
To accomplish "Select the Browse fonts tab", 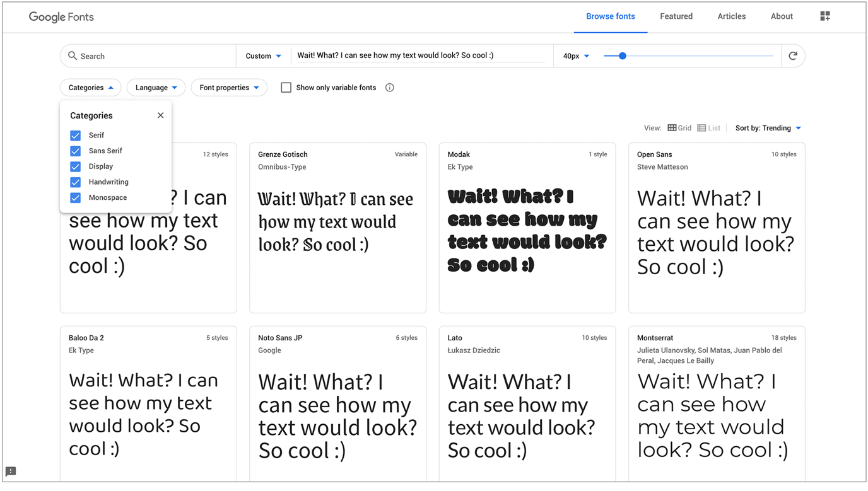I will 611,16.
